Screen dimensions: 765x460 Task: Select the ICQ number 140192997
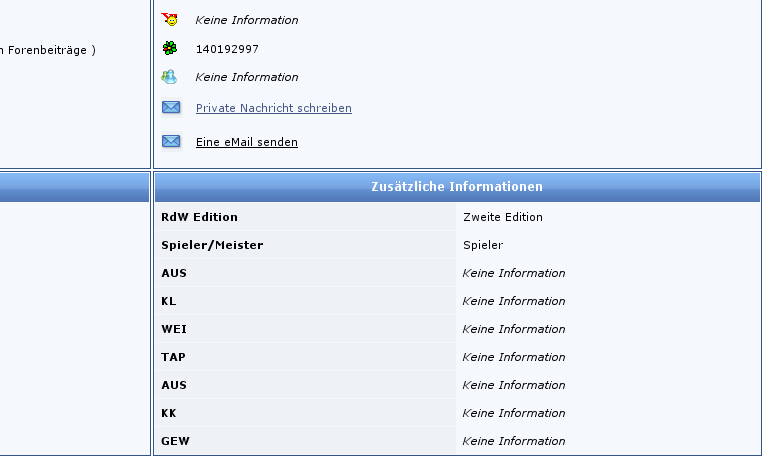click(x=227, y=49)
